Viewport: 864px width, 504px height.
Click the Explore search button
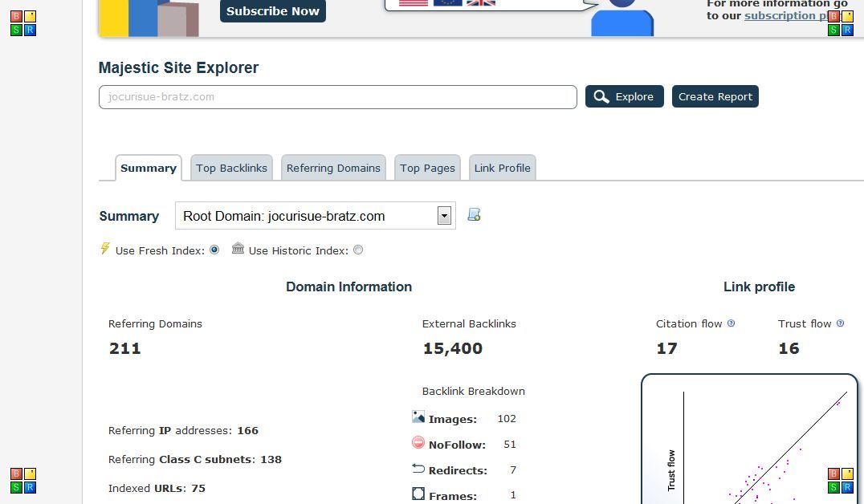[624, 96]
